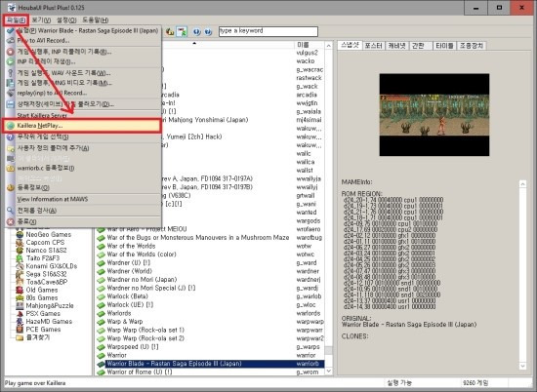The width and height of the screenshot is (537, 392).
Task: Select Sega S16&S32 folder in tree
Action: pos(46,274)
